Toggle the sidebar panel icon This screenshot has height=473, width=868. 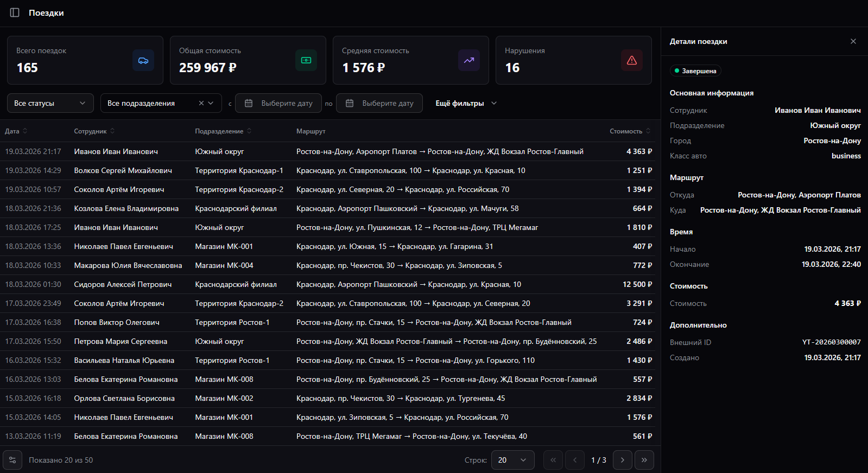click(15, 12)
